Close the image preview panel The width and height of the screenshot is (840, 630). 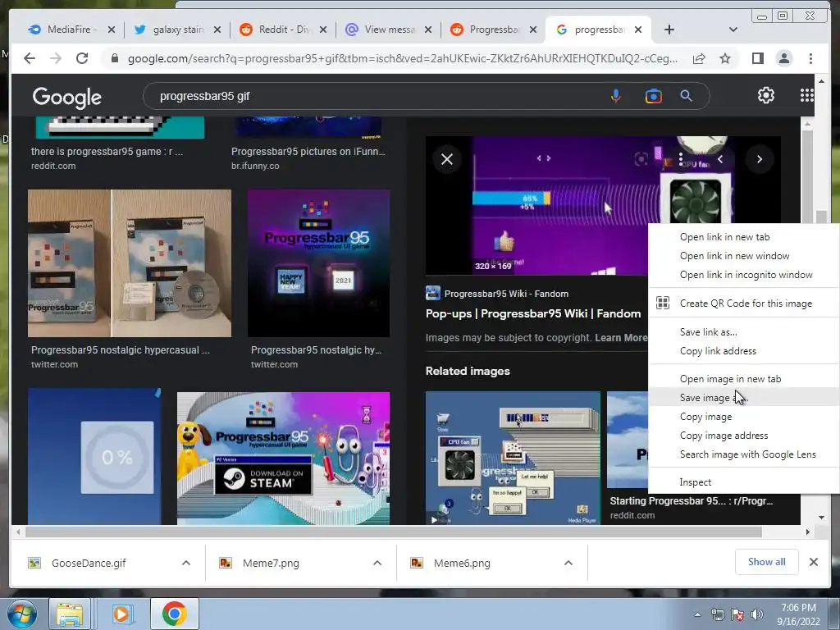click(447, 159)
